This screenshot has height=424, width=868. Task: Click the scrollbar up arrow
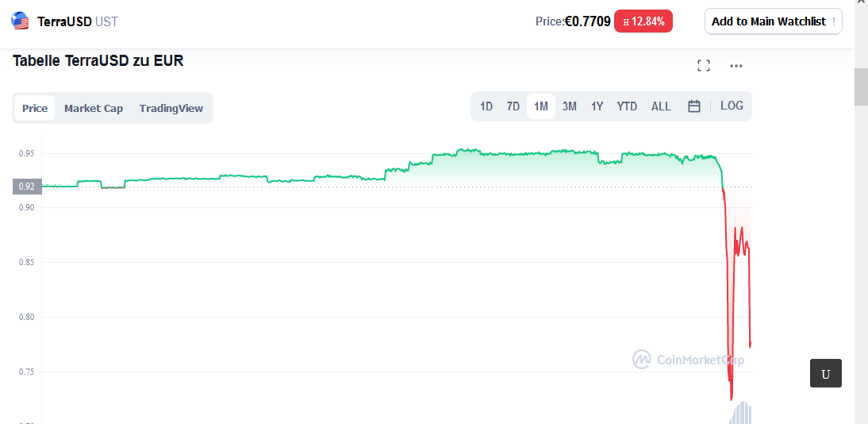861,3
